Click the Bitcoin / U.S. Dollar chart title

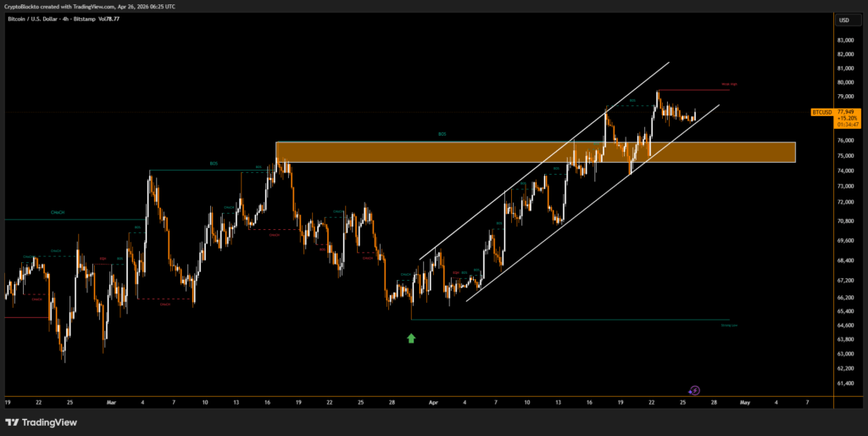(49, 20)
